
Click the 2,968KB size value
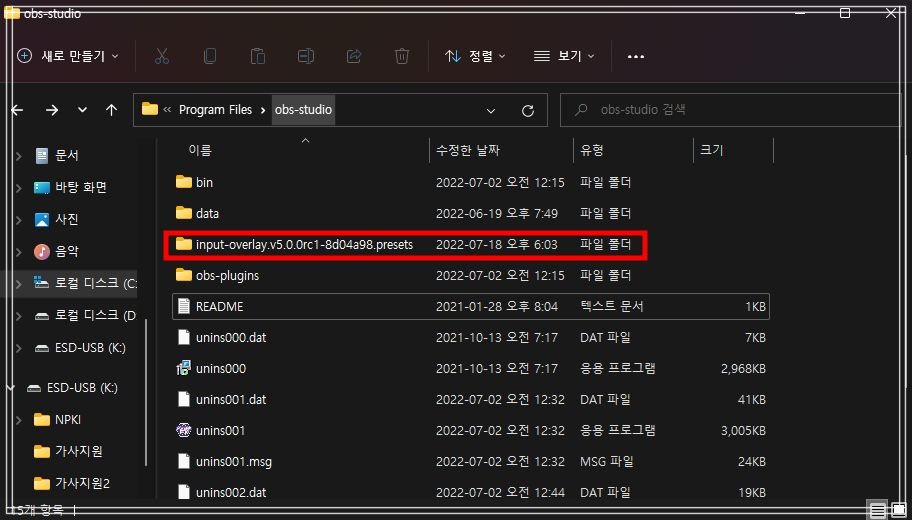point(743,369)
